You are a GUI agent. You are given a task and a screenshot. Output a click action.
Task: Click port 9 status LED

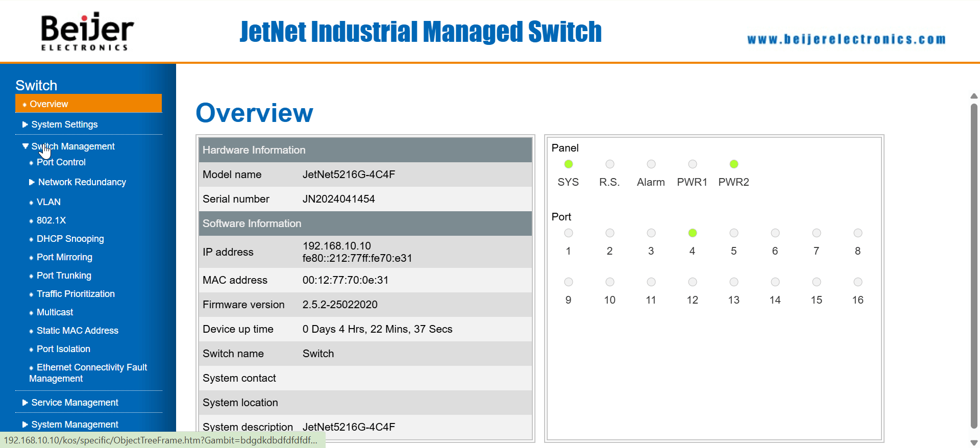(568, 282)
